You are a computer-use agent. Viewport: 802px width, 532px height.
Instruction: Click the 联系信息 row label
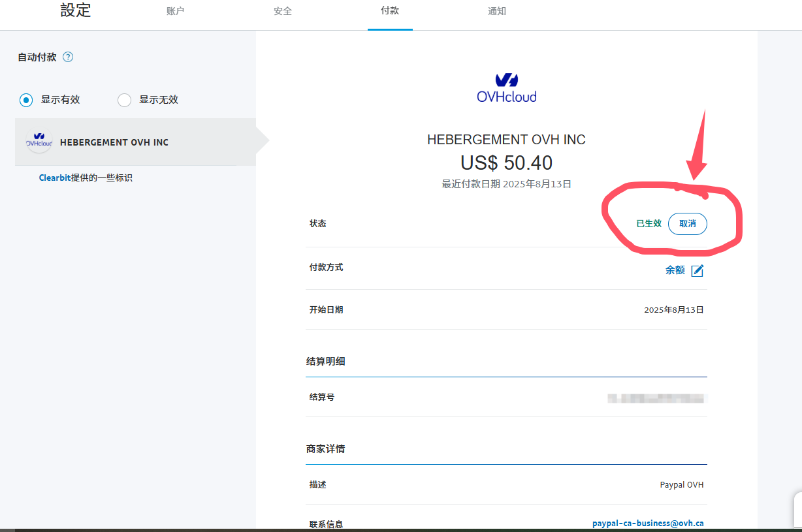coord(327,524)
